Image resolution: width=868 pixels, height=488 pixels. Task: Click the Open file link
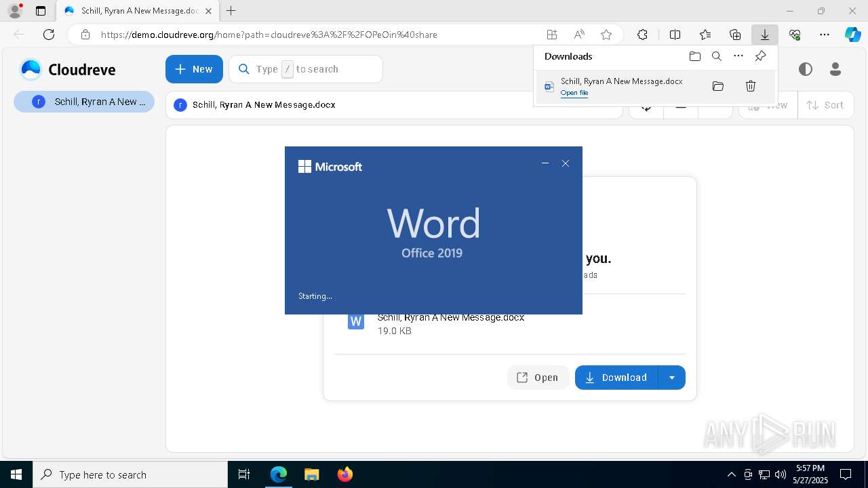click(x=574, y=93)
